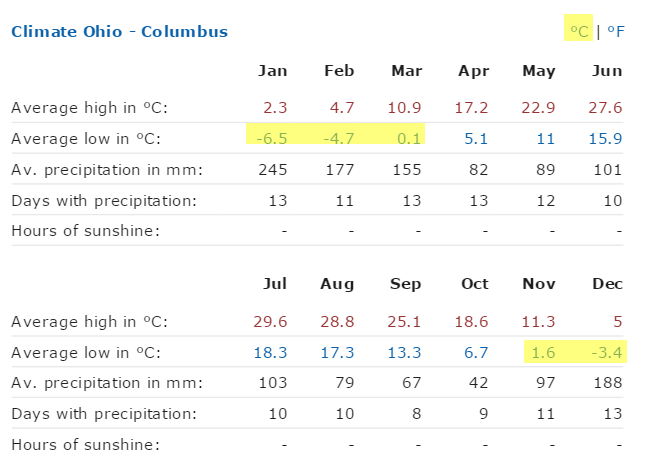The image size is (646, 457).
Task: Click December average low -3.4
Action: [x=606, y=352]
